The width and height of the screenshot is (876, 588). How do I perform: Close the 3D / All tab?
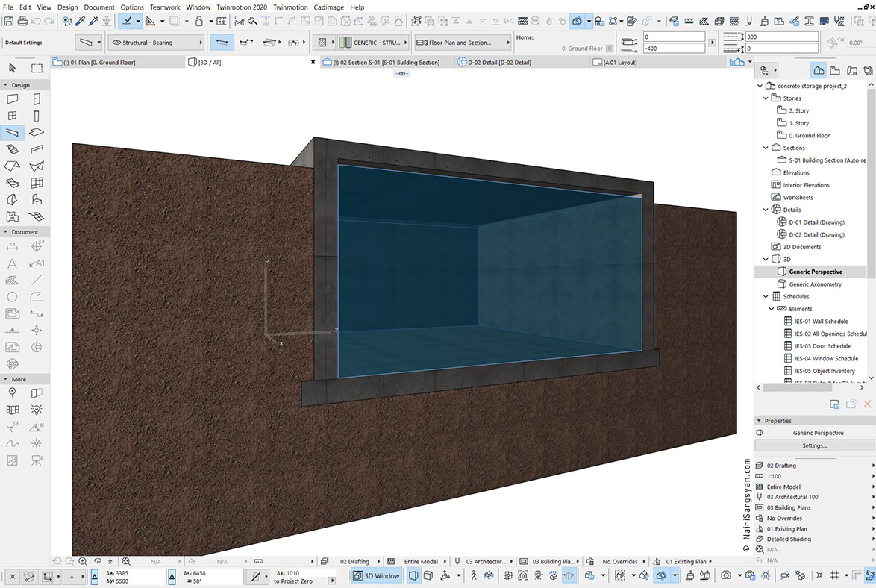coord(313,63)
